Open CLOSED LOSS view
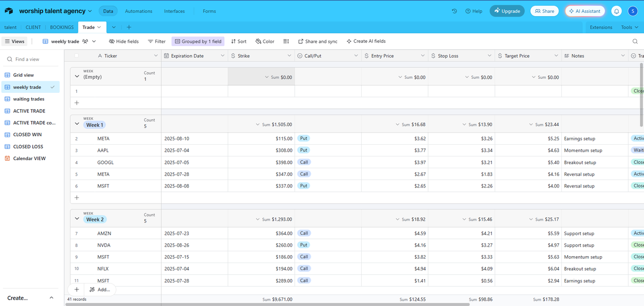Viewport: 644px width, 306px height. click(x=30, y=147)
